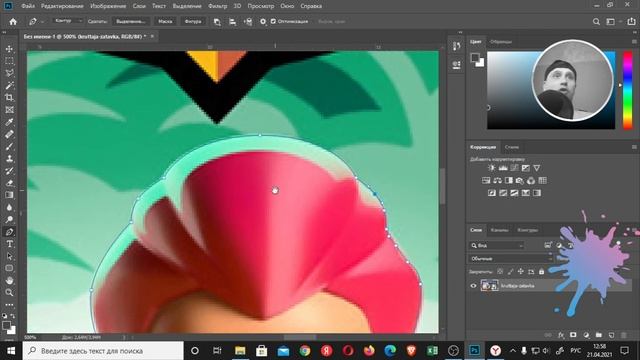Hide the layer using eye icon
This screenshot has height=360, width=640.
473,286
